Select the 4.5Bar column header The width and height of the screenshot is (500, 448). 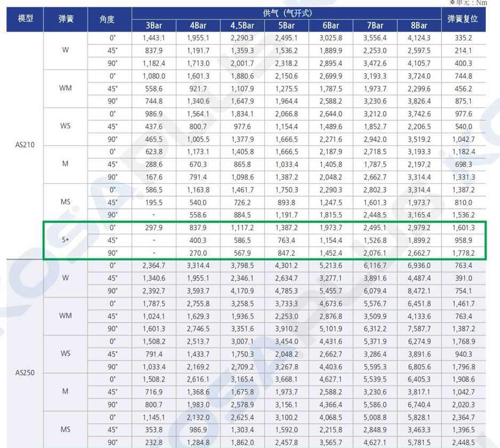point(242,26)
